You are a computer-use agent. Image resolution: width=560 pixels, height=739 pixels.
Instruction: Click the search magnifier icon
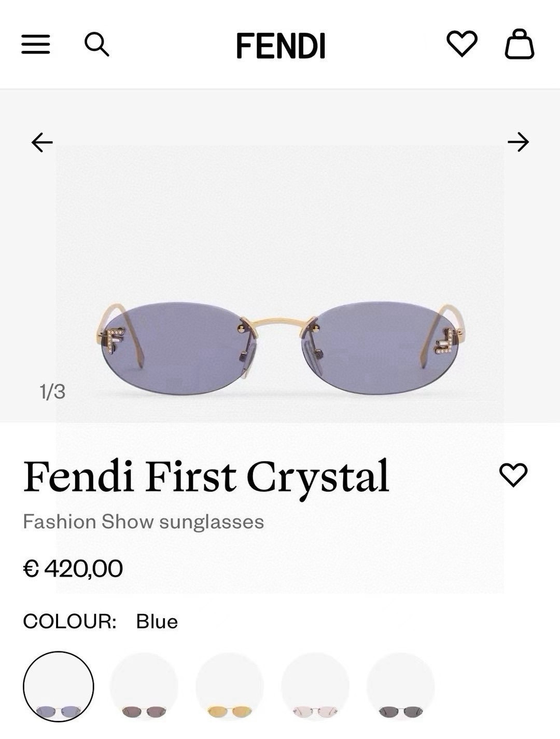point(97,45)
